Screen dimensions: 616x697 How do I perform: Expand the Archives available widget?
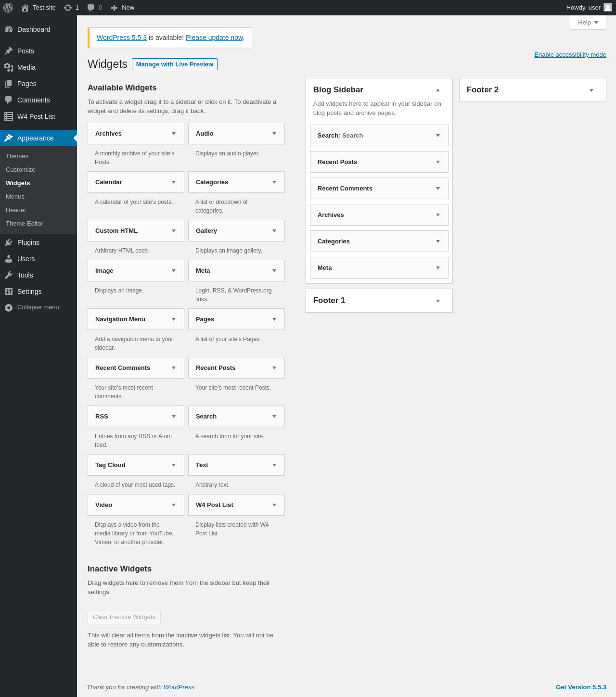174,134
